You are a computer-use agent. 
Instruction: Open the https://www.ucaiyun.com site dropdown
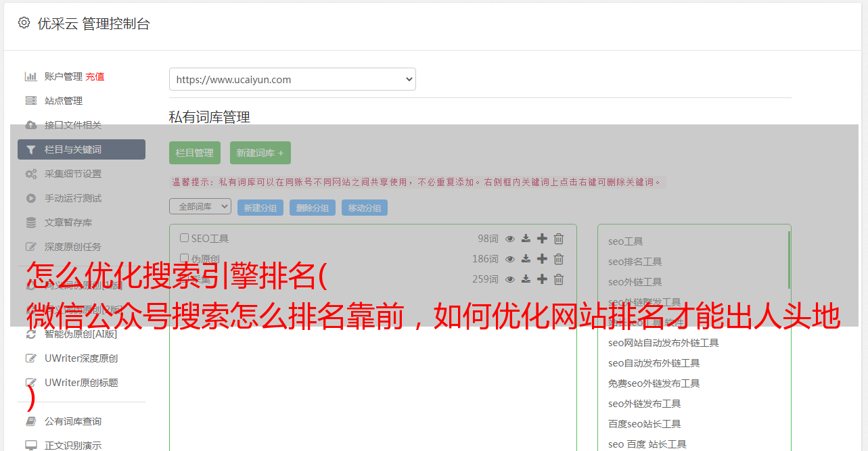(292, 79)
